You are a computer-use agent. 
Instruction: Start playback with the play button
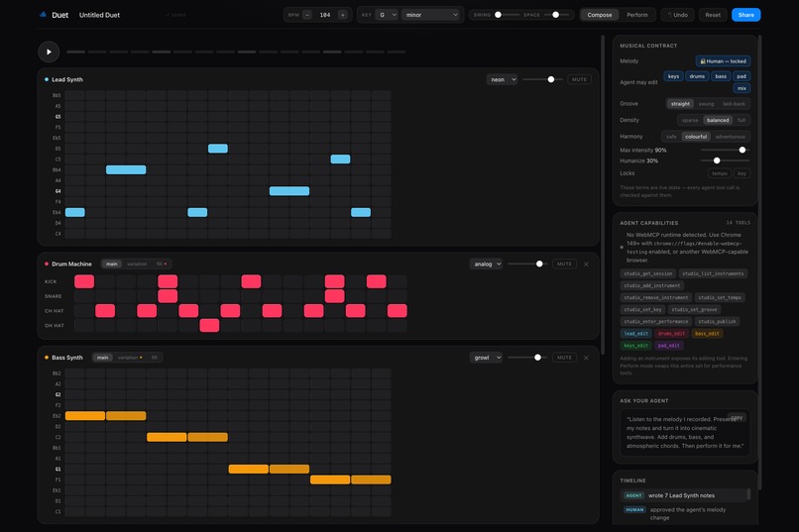tap(49, 52)
